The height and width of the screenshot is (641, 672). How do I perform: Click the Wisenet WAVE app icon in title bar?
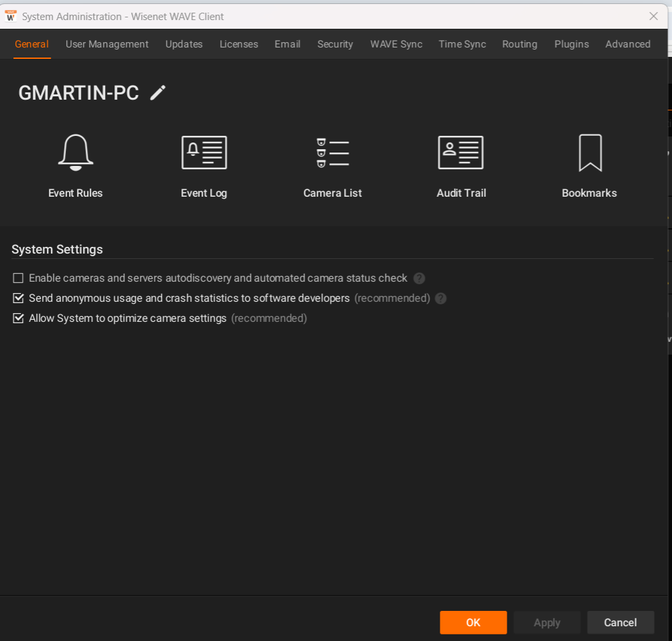(x=10, y=16)
